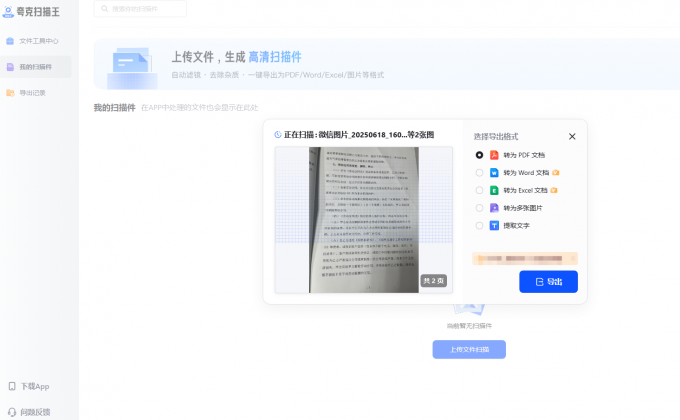680x420 pixels.
Task: Click the 问题反馈 headset icon
Action: [x=12, y=412]
